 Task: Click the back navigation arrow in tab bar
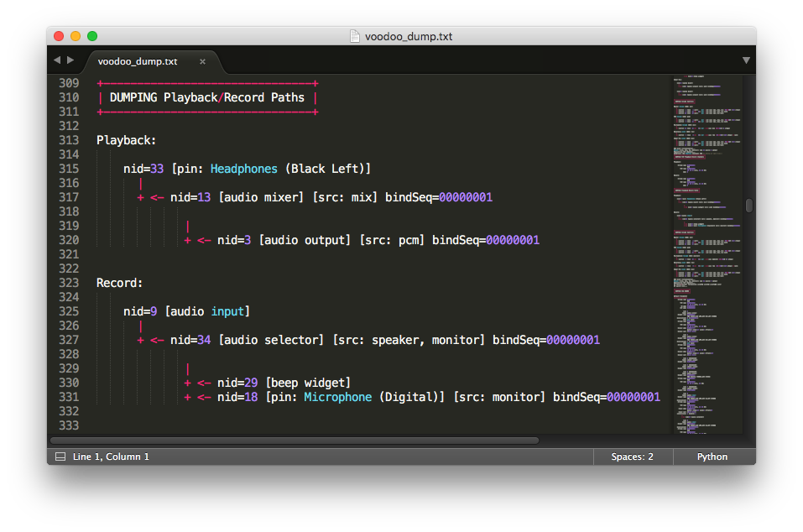57,60
